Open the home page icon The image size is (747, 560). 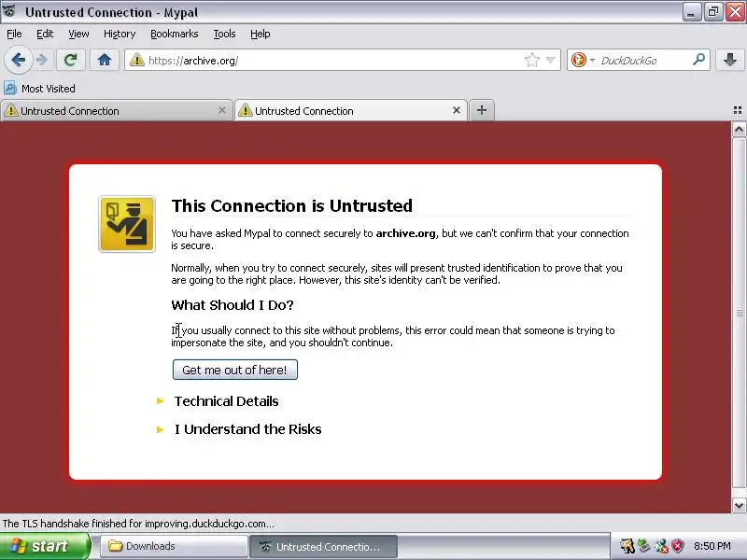tap(105, 60)
